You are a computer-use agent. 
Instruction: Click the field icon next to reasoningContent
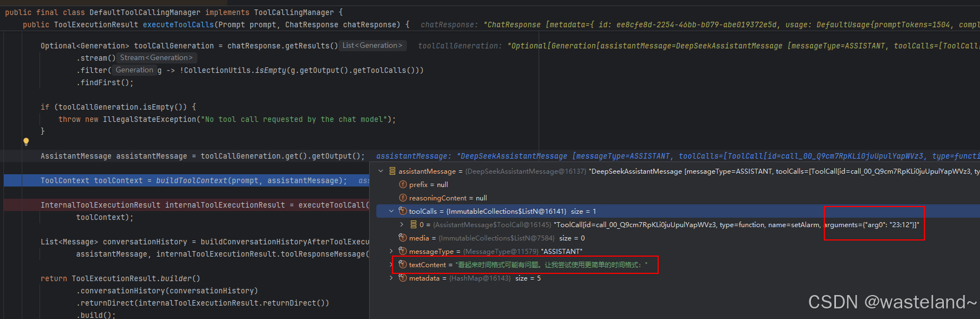tap(403, 198)
